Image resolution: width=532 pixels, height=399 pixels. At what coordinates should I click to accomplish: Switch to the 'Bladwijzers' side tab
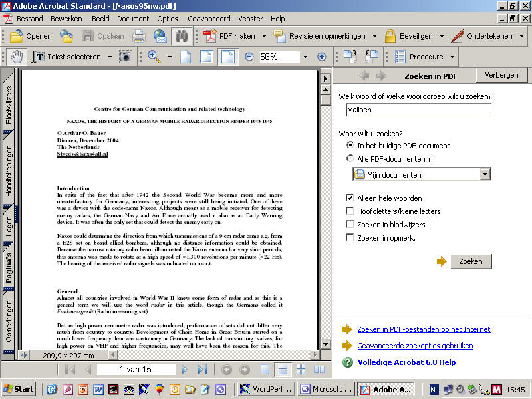(9, 105)
